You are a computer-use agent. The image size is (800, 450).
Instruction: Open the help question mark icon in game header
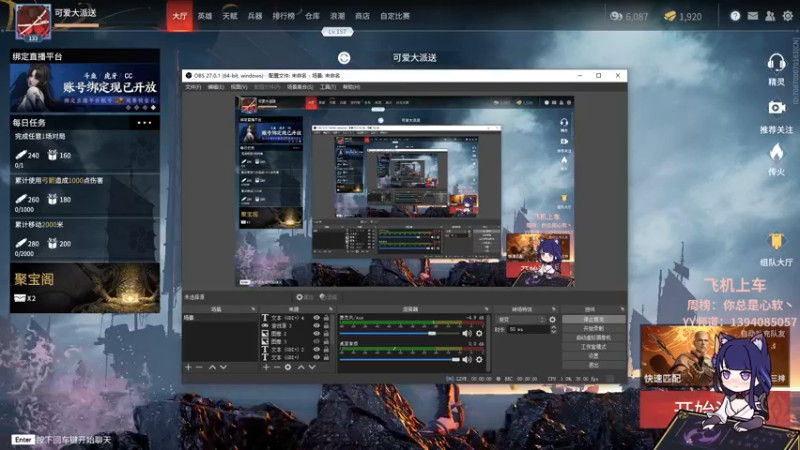[x=735, y=16]
